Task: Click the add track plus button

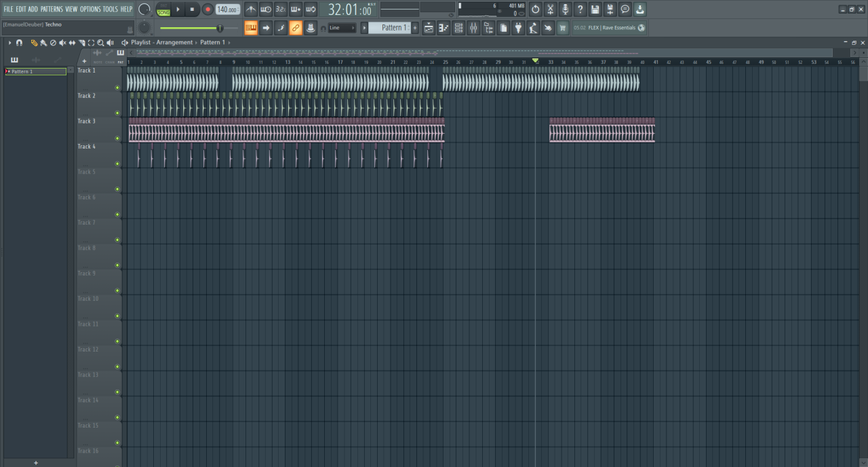Action: tap(85, 61)
